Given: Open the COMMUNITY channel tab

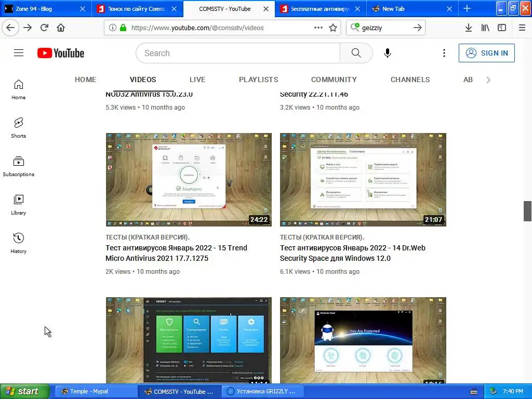Looking at the screenshot, I should click(x=334, y=79).
